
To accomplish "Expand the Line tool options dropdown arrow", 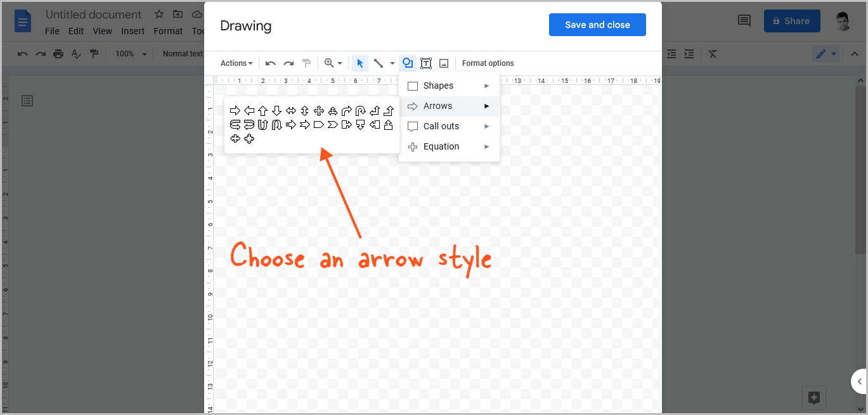I will [392, 63].
